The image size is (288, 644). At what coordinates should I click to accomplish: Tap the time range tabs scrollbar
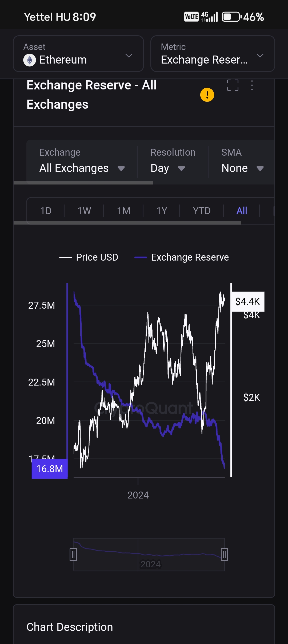point(127,223)
